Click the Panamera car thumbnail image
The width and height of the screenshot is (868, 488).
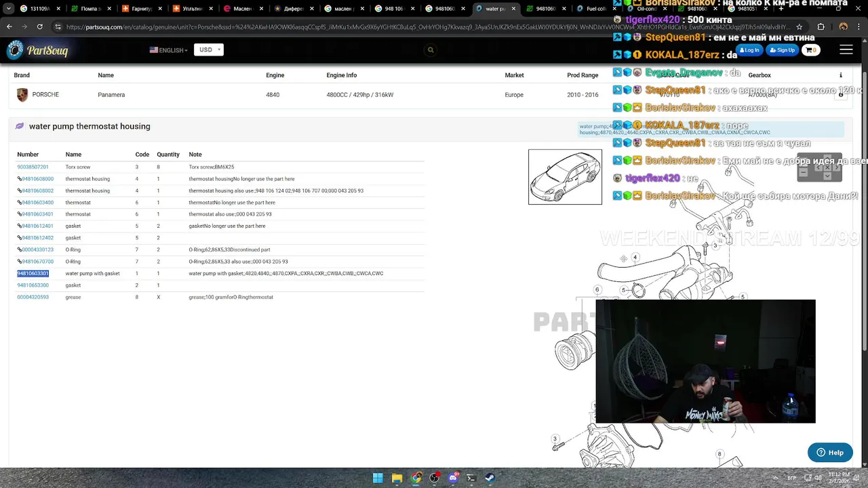coord(565,177)
